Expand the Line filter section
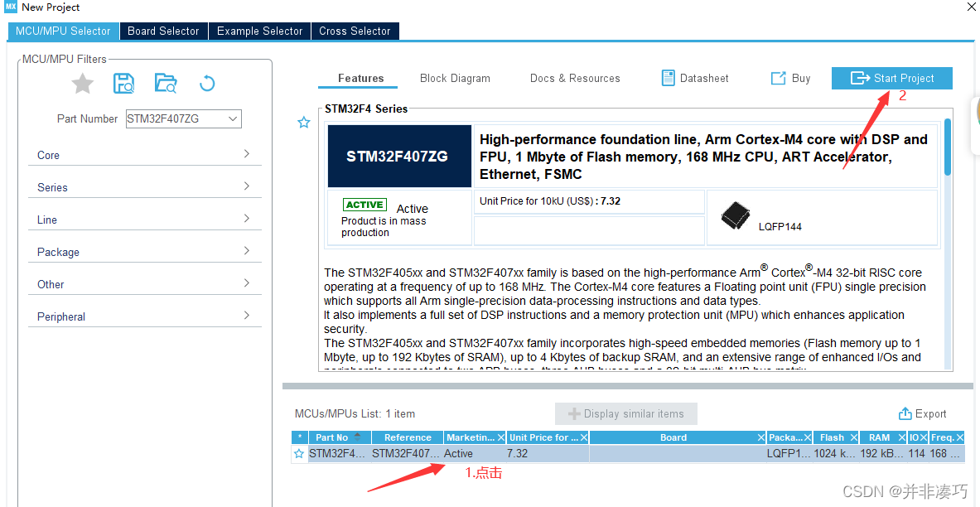The width and height of the screenshot is (980, 507). (144, 220)
